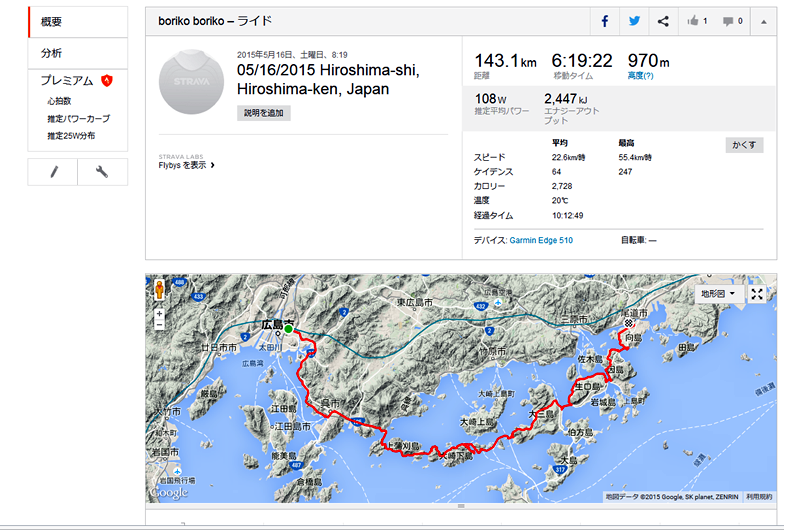Launch Street View pegman on map
Viewport: 800px width, 530px height.
pos(160,289)
